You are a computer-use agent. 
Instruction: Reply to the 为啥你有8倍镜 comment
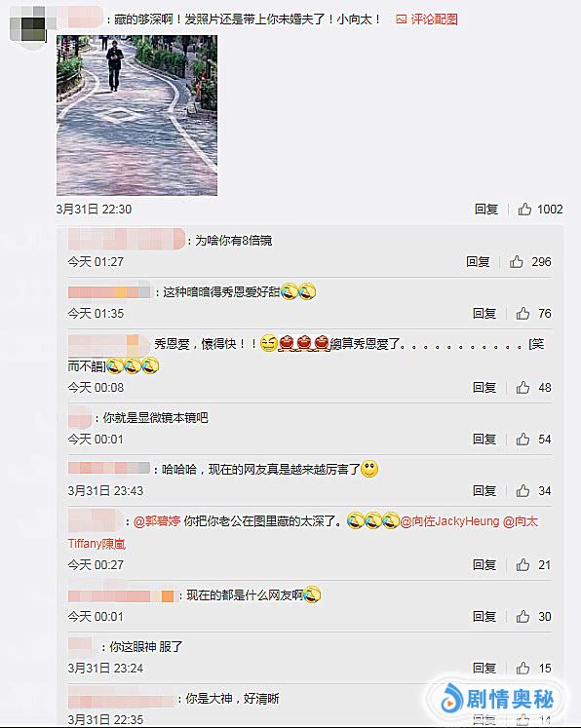click(478, 262)
